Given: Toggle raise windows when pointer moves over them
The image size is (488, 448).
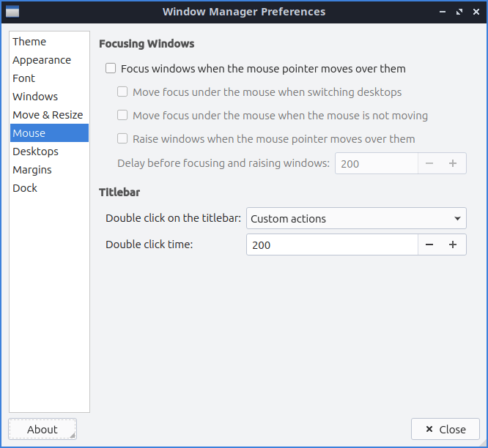Looking at the screenshot, I should 123,138.
